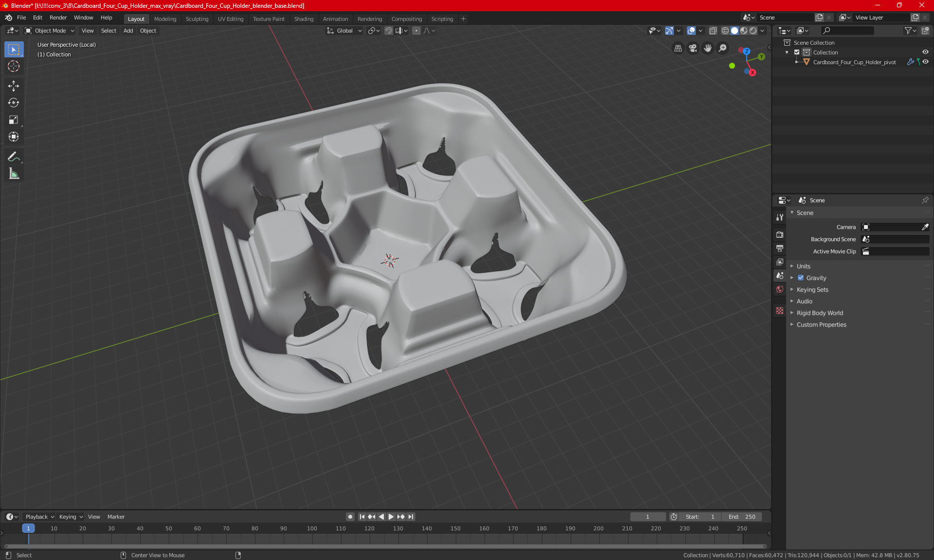Activate the Transform tool
Image resolution: width=934 pixels, height=560 pixels.
pyautogui.click(x=14, y=137)
